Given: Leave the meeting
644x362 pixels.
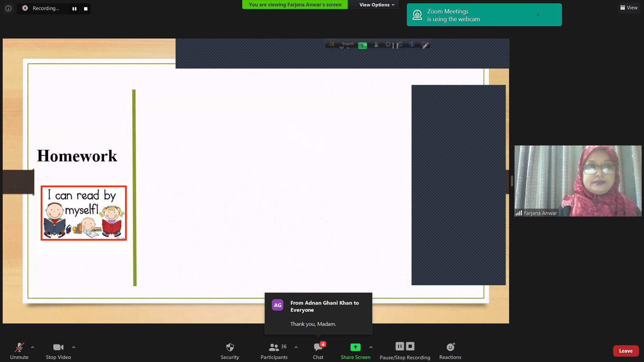Looking at the screenshot, I should click(x=626, y=351).
